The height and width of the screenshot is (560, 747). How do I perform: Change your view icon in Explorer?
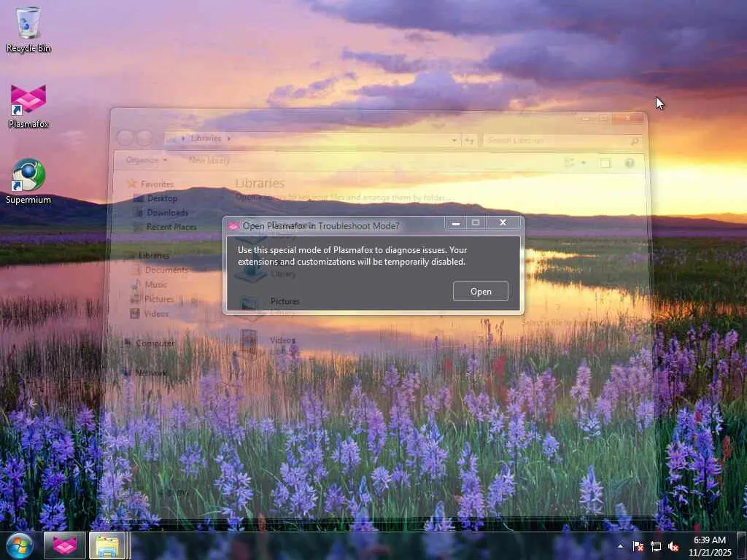tap(570, 163)
